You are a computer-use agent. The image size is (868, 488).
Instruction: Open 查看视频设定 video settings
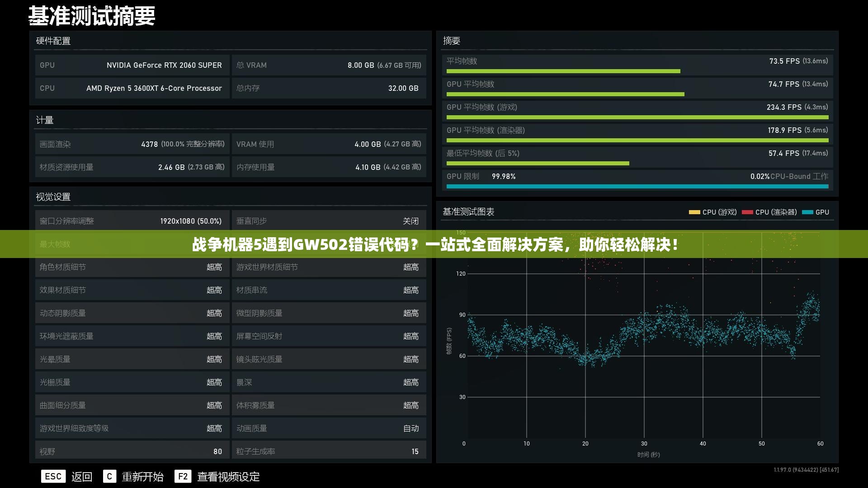(228, 477)
